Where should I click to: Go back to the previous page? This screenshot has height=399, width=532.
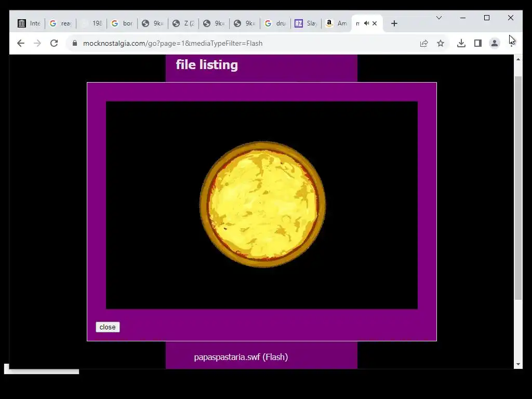(21, 44)
